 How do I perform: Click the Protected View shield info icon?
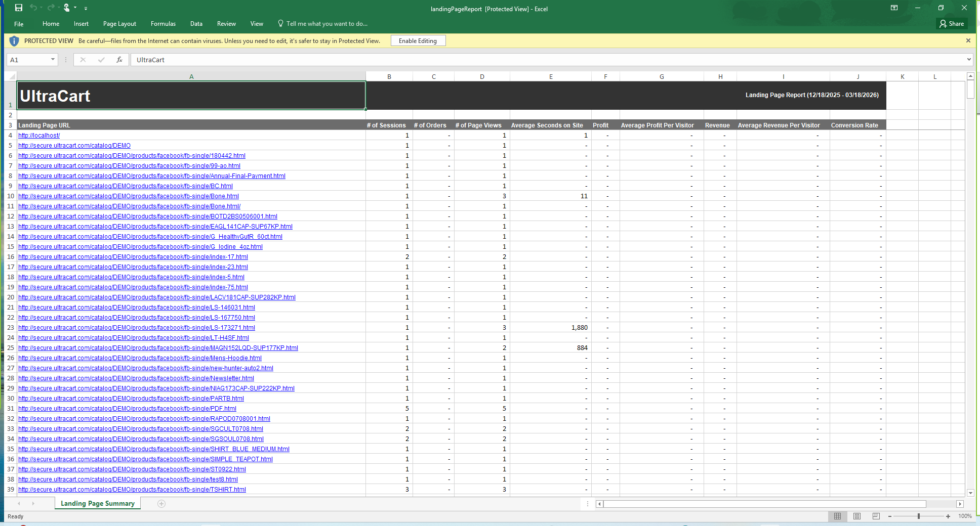pyautogui.click(x=14, y=41)
